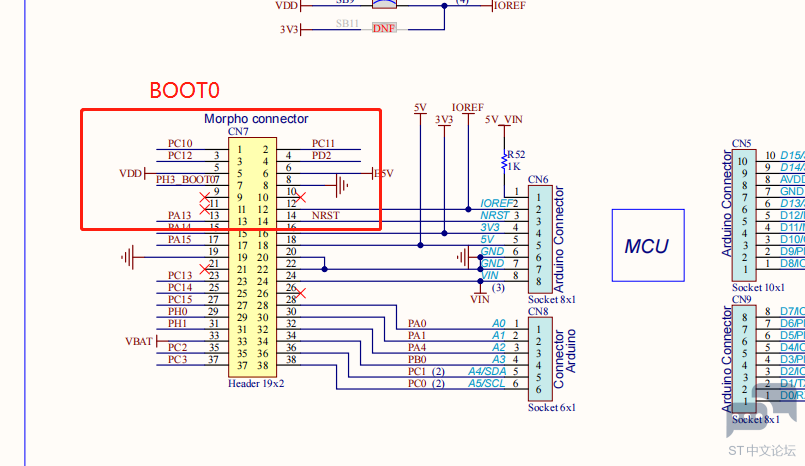Image resolution: width=805 pixels, height=466 pixels.
Task: Click the CN5 connector designator
Action: [741, 144]
